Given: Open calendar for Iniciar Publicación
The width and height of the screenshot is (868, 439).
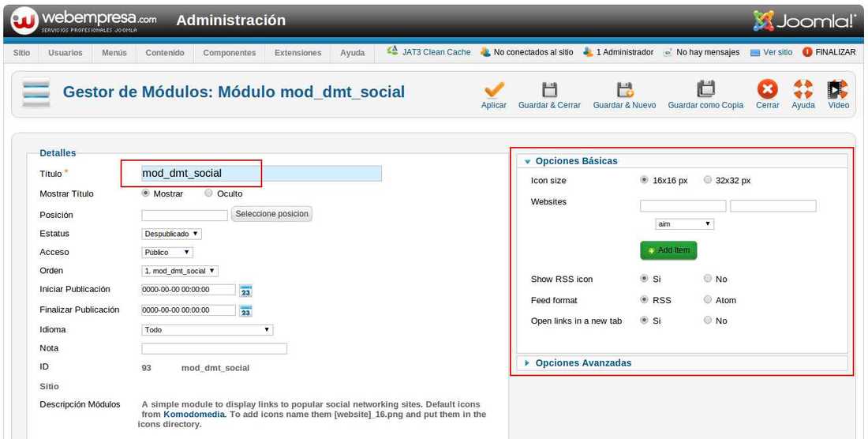Looking at the screenshot, I should tap(245, 290).
